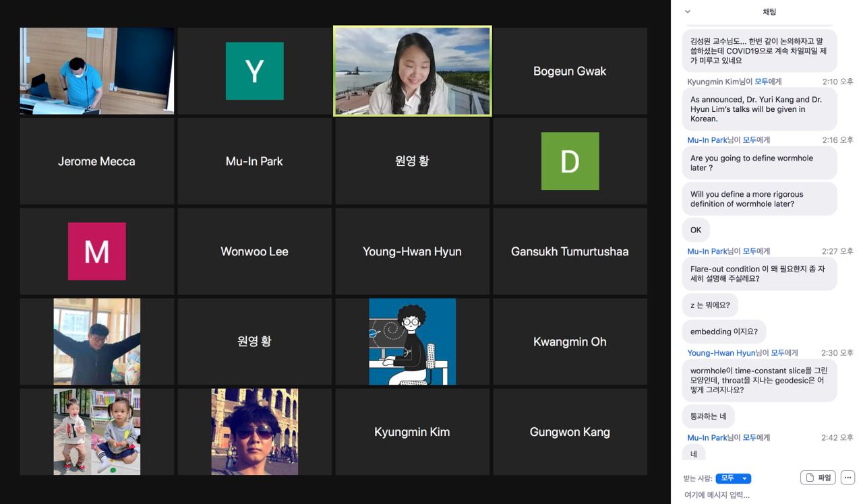Focus the message input field
The height and width of the screenshot is (504, 863).
click(x=767, y=495)
